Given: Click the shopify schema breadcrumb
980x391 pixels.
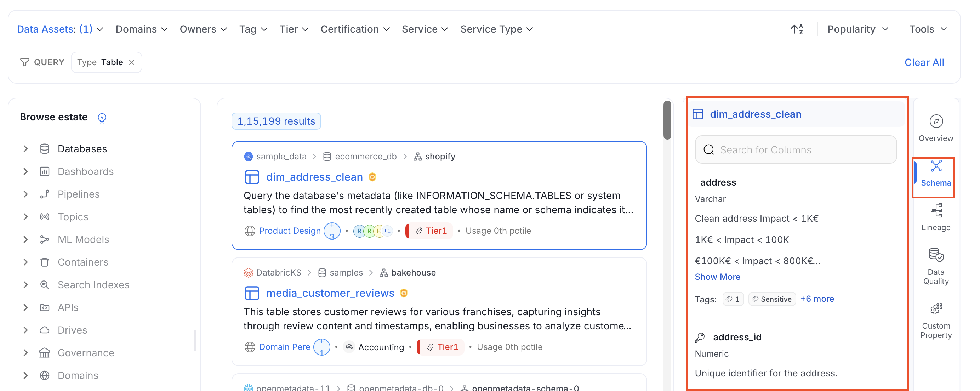Looking at the screenshot, I should tap(440, 157).
